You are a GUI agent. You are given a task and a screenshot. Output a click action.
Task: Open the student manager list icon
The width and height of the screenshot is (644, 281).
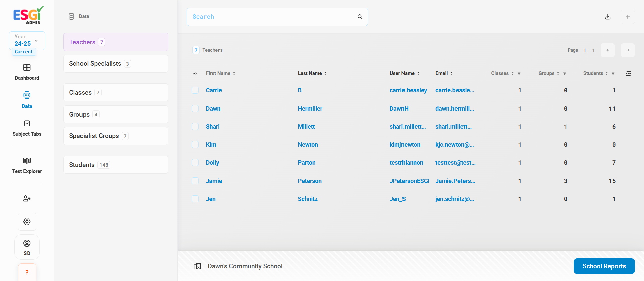coord(27,198)
